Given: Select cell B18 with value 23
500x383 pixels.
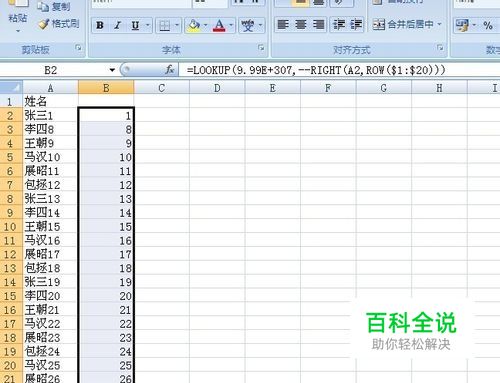Looking at the screenshot, I should [106, 338].
